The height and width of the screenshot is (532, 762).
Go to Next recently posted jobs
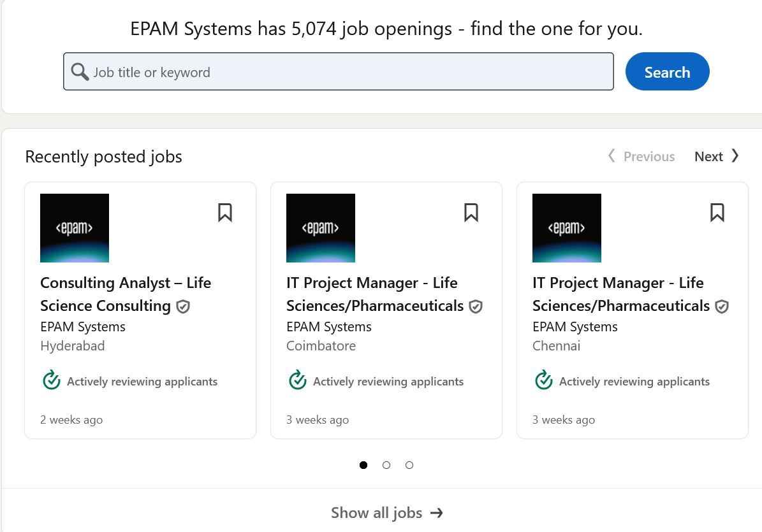(x=717, y=156)
